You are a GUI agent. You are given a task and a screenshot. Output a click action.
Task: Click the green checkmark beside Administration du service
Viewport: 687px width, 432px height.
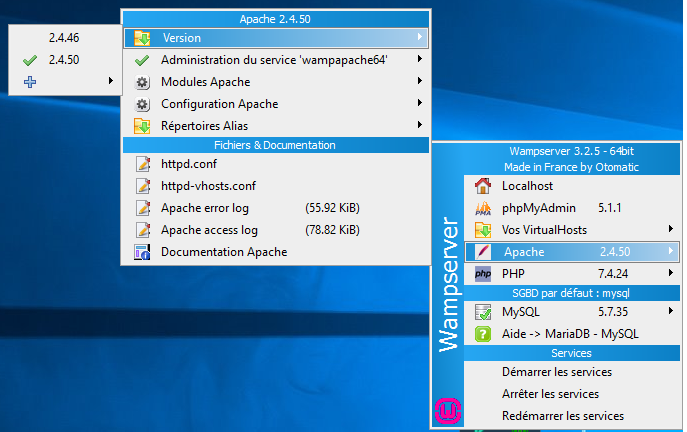(x=142, y=60)
